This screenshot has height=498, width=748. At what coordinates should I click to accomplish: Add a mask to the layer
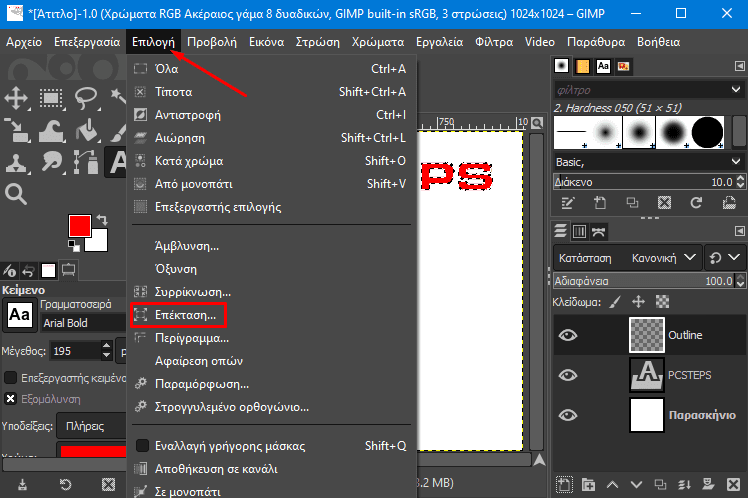coord(709,485)
